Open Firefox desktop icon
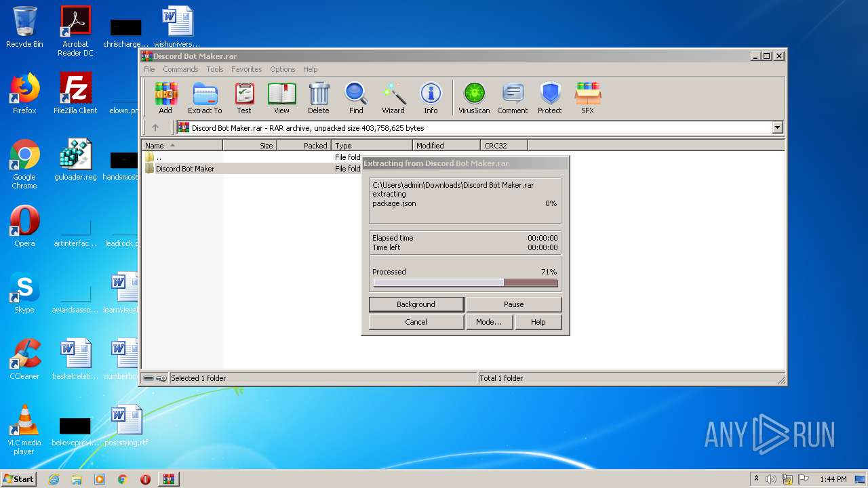Image resolution: width=868 pixels, height=488 pixels. coord(24,94)
